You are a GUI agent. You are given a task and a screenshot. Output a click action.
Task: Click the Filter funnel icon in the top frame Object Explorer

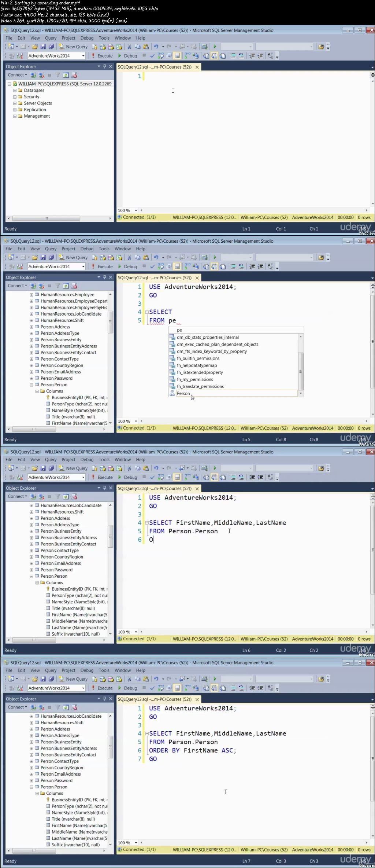coord(57,75)
